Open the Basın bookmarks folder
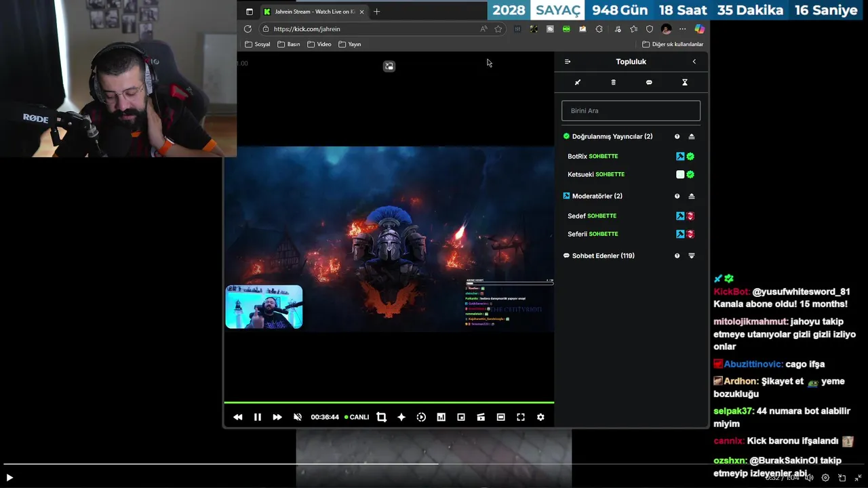Screen dimensions: 868x488 pos(288,44)
